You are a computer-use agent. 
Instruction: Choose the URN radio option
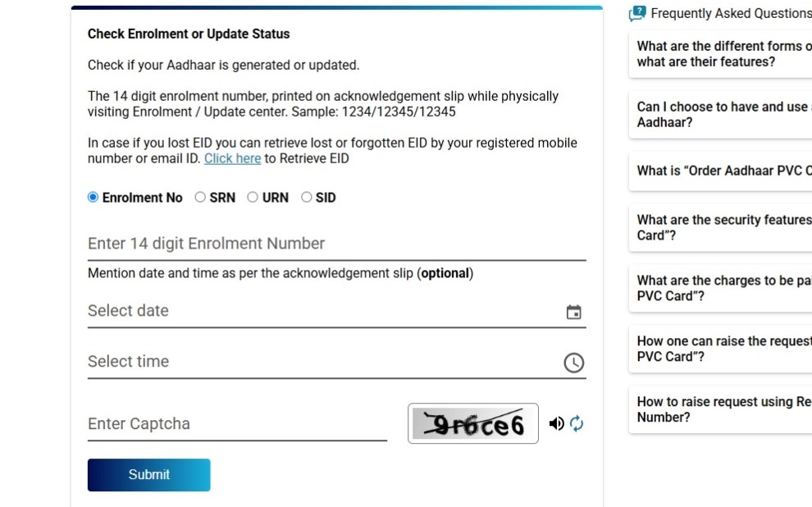[x=252, y=198]
